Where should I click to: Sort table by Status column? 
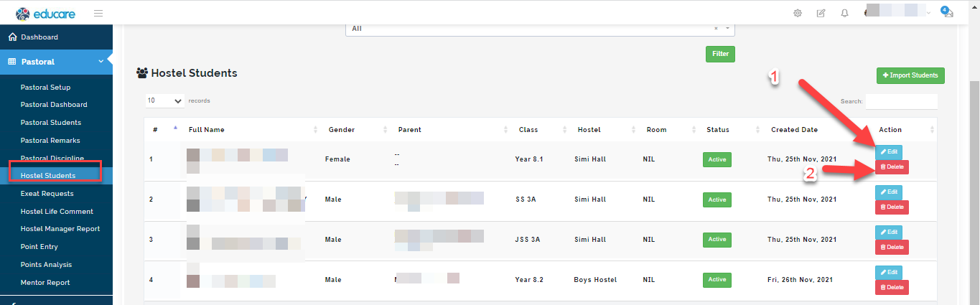click(x=729, y=130)
